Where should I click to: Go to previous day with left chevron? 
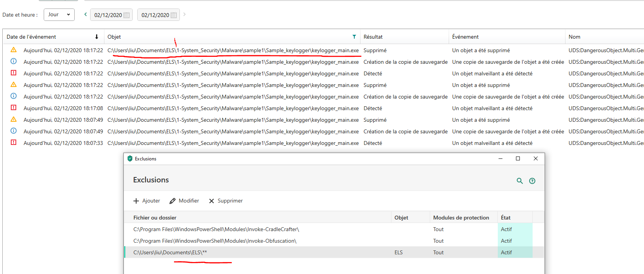(85, 14)
